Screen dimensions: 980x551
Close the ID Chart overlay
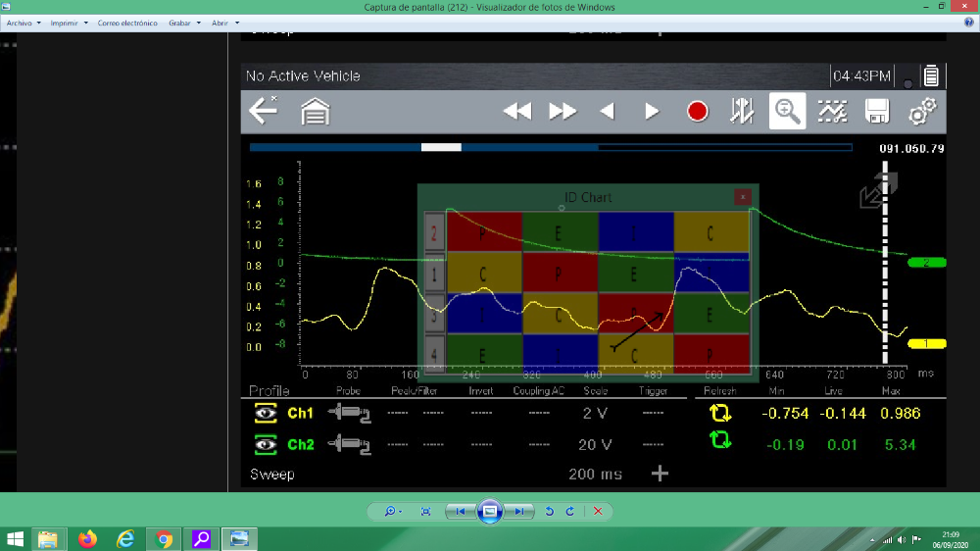click(743, 197)
